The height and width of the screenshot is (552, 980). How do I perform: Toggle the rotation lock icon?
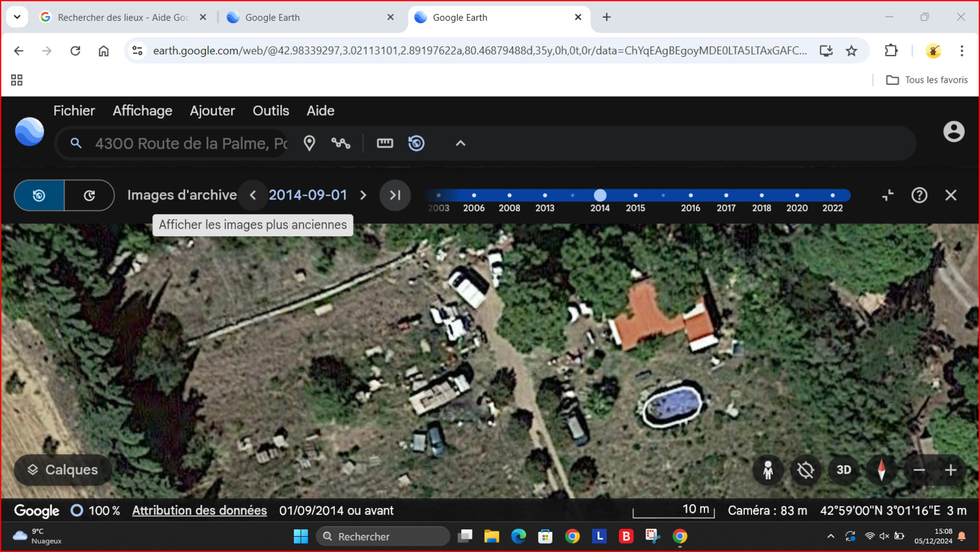click(805, 470)
